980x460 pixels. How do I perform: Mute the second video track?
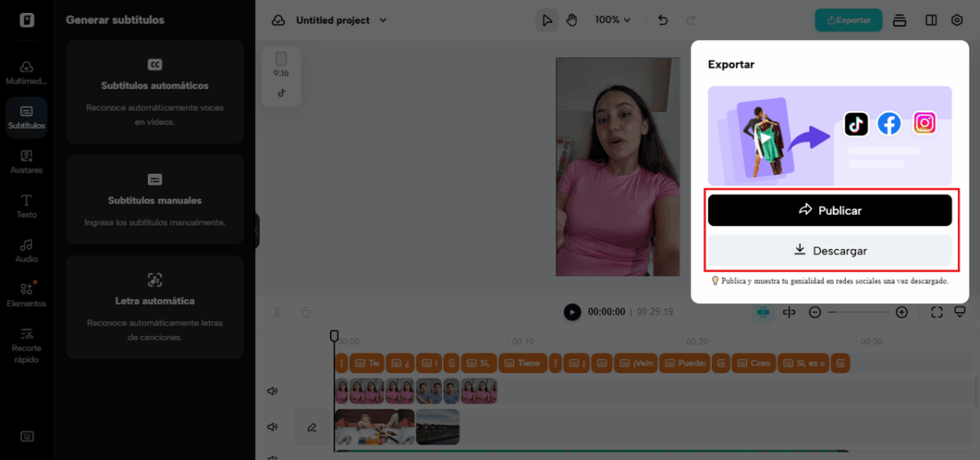(273, 427)
